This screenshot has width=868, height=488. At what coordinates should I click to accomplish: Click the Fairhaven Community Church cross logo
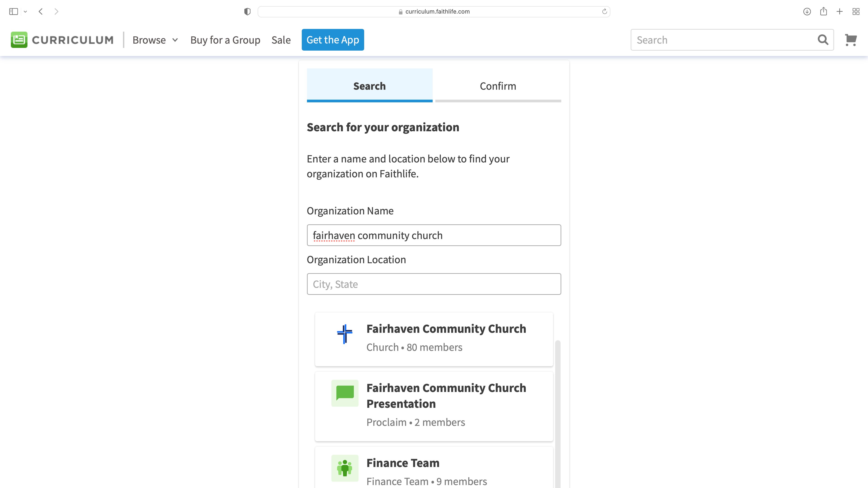pyautogui.click(x=345, y=334)
